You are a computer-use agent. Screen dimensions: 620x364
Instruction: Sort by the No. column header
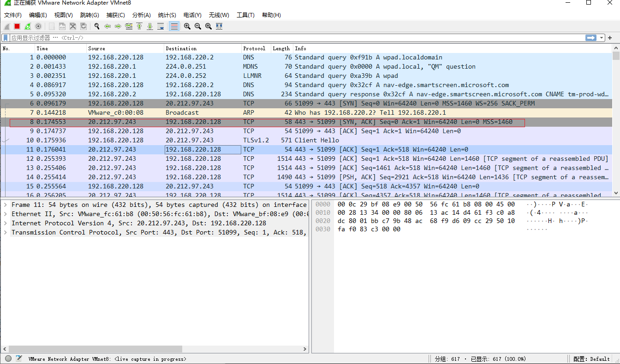(18, 48)
